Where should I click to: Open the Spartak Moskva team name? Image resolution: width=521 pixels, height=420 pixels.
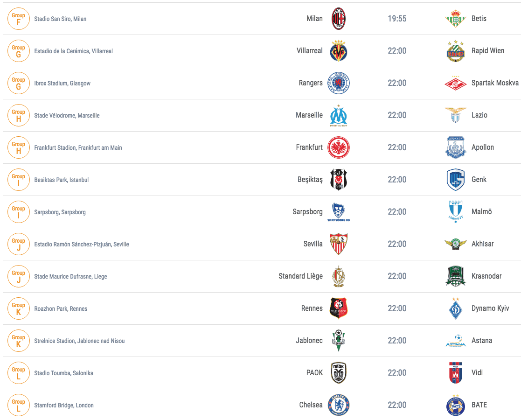[x=495, y=83]
